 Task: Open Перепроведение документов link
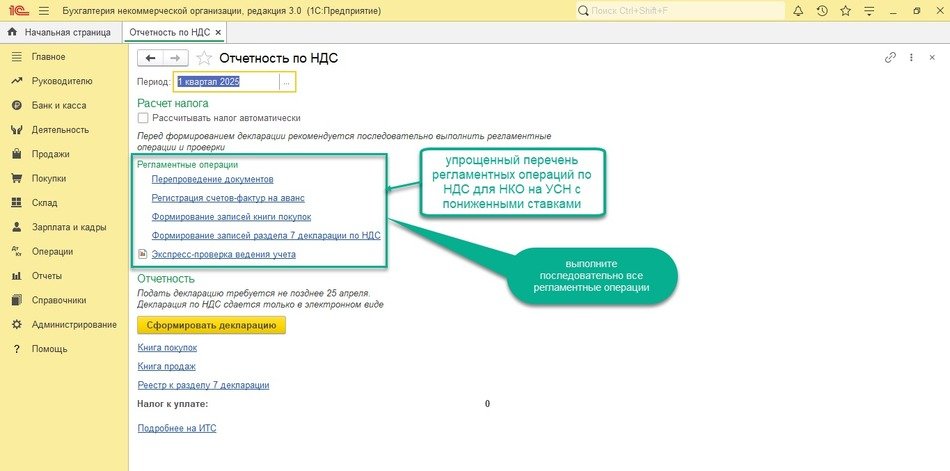coord(212,179)
